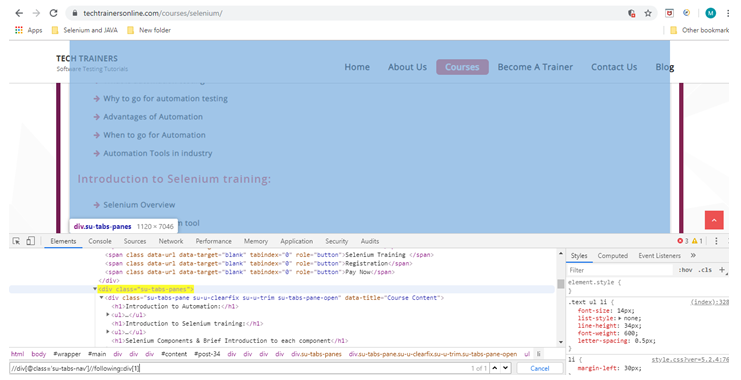Click the yellow warning count indicator
This screenshot has height=380, width=741.
(698, 241)
